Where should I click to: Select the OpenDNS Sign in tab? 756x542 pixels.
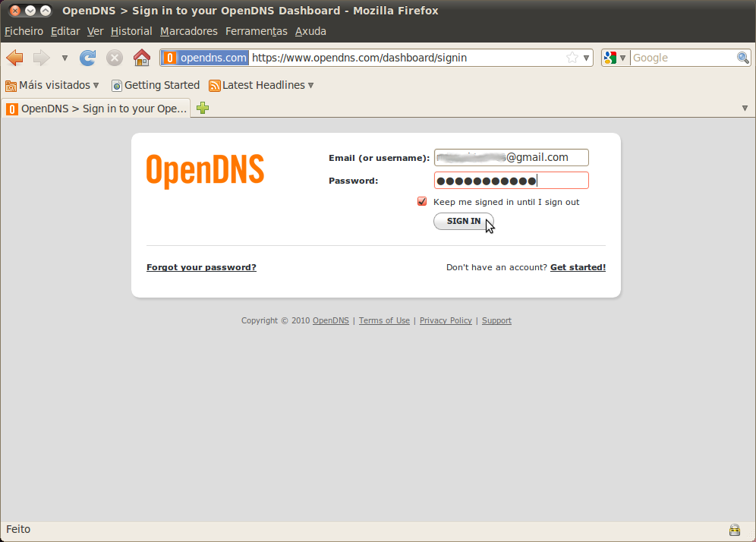tap(96, 109)
